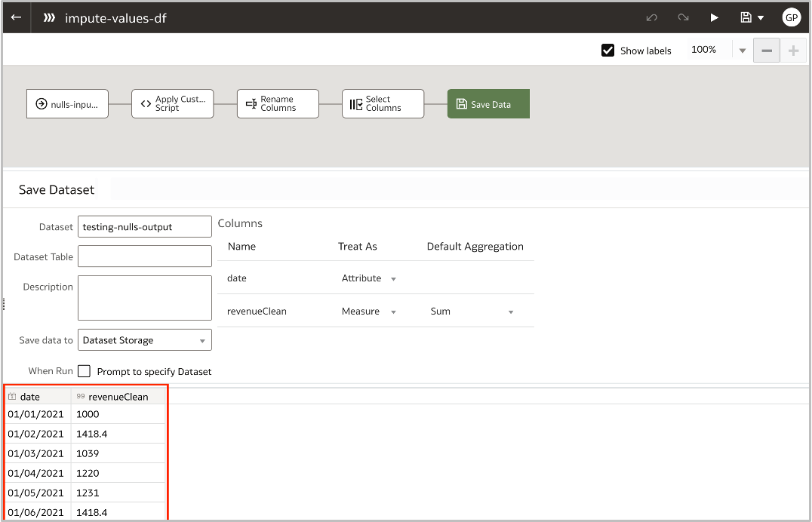
Task: Select the nulls-input source node
Action: [x=67, y=103]
